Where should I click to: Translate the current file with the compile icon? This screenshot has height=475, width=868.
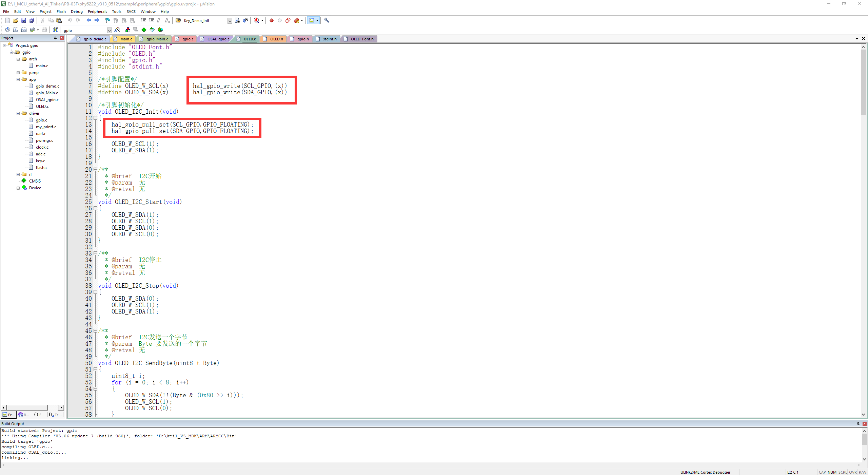coord(7,30)
